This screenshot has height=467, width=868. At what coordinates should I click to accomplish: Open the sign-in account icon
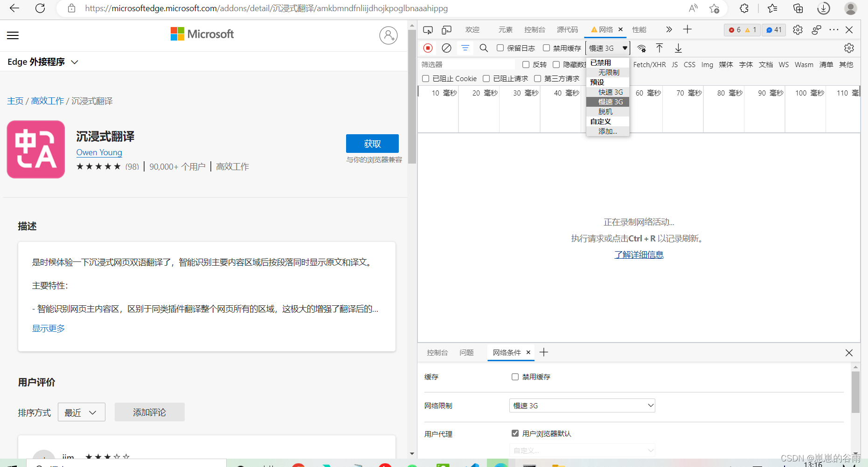click(x=388, y=35)
